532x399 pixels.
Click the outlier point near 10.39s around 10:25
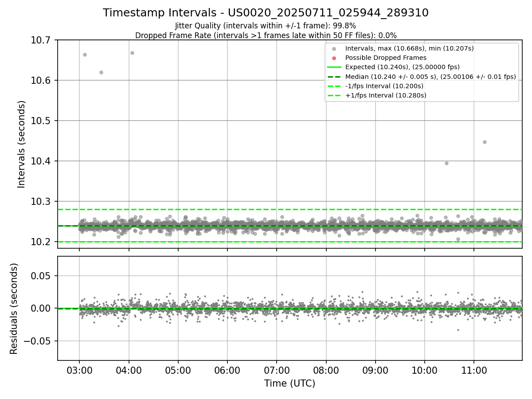coord(446,163)
